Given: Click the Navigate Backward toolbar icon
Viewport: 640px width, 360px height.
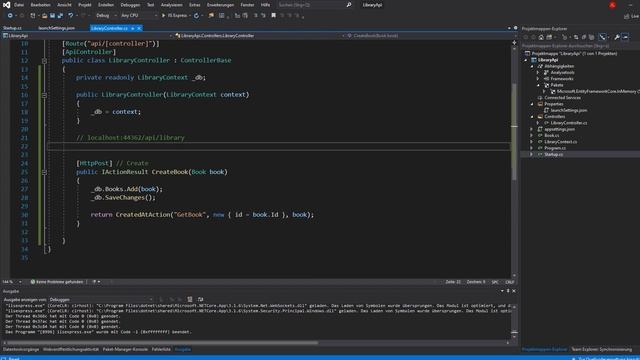Looking at the screenshot, I should coord(10,16).
